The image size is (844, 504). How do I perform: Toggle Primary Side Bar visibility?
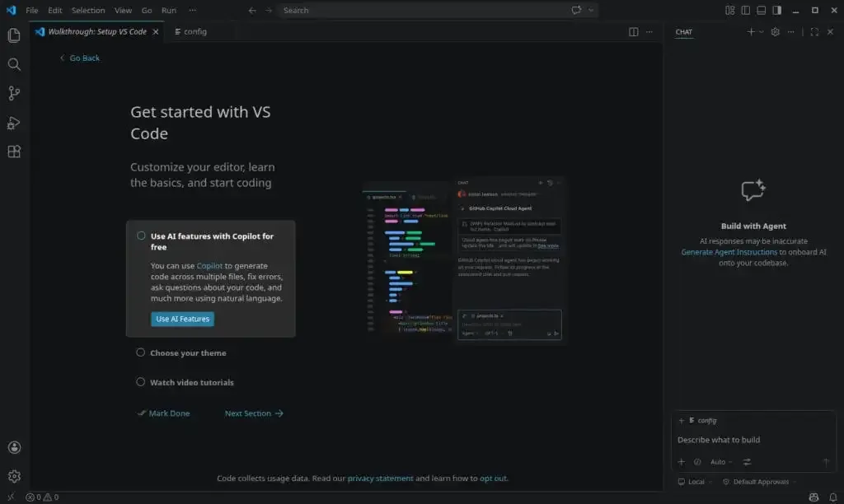(745, 10)
